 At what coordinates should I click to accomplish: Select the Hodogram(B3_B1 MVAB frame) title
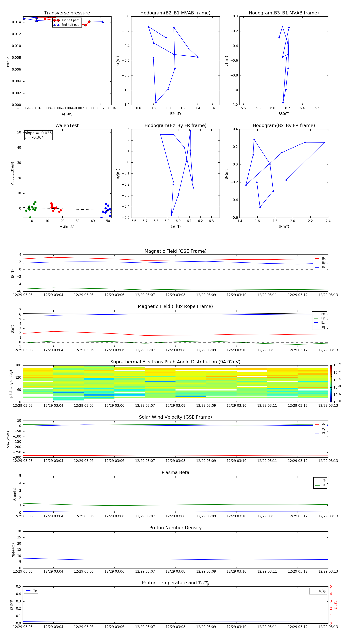[284, 13]
